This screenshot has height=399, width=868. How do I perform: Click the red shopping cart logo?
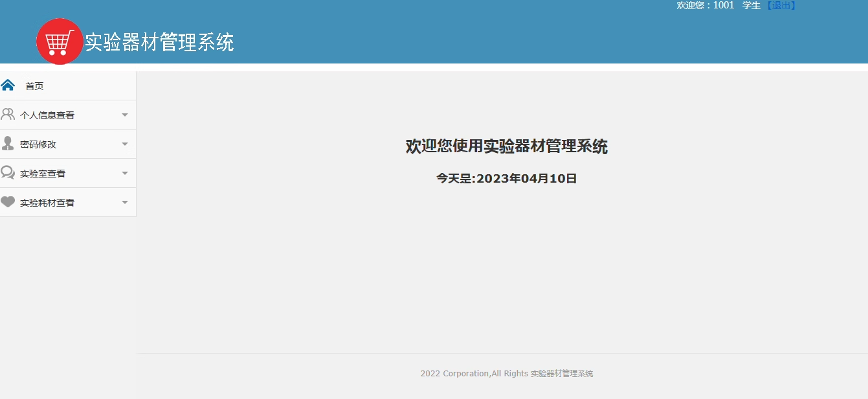(x=60, y=41)
